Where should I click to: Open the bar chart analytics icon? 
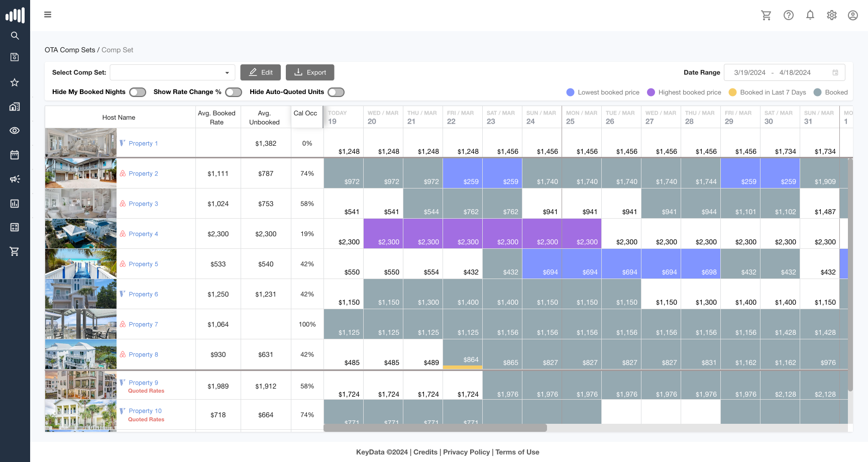(x=15, y=203)
